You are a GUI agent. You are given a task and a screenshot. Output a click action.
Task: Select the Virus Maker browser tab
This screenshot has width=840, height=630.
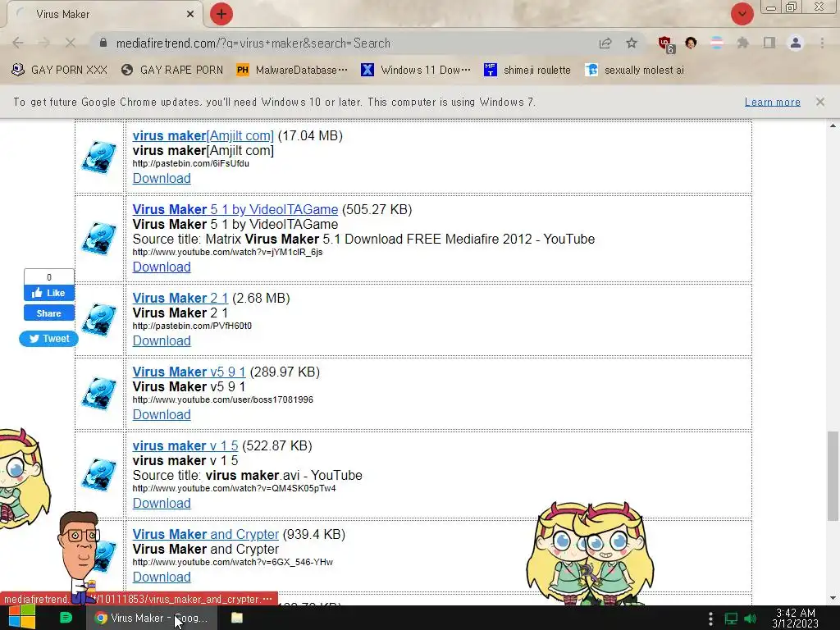tap(104, 15)
